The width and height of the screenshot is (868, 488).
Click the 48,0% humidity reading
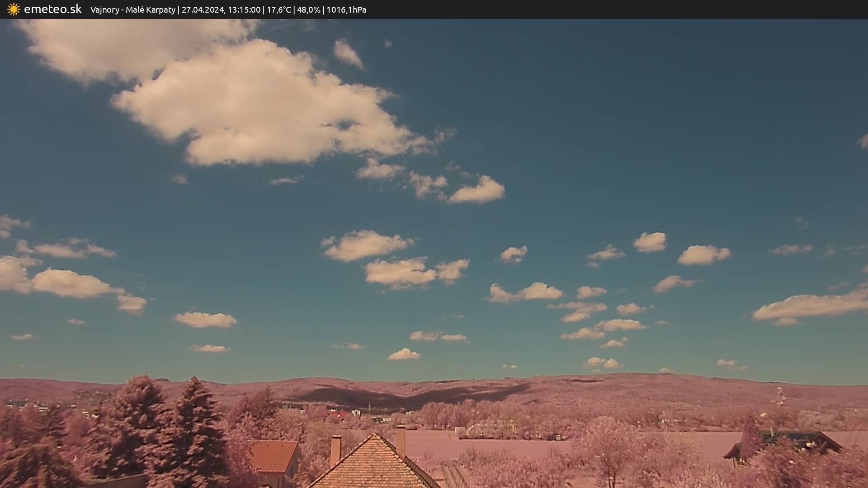coord(308,10)
